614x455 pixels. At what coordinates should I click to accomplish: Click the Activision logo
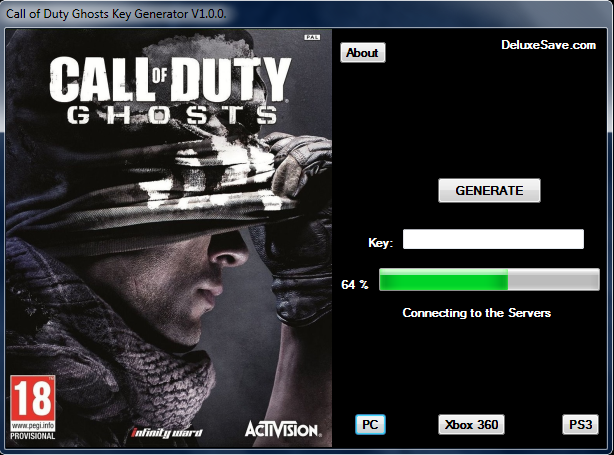coord(282,429)
